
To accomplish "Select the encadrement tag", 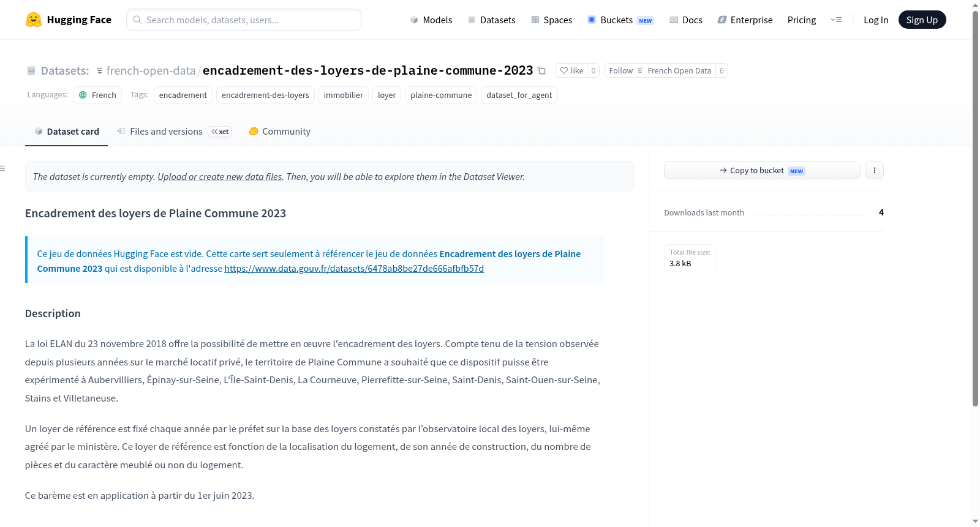I will pos(183,95).
